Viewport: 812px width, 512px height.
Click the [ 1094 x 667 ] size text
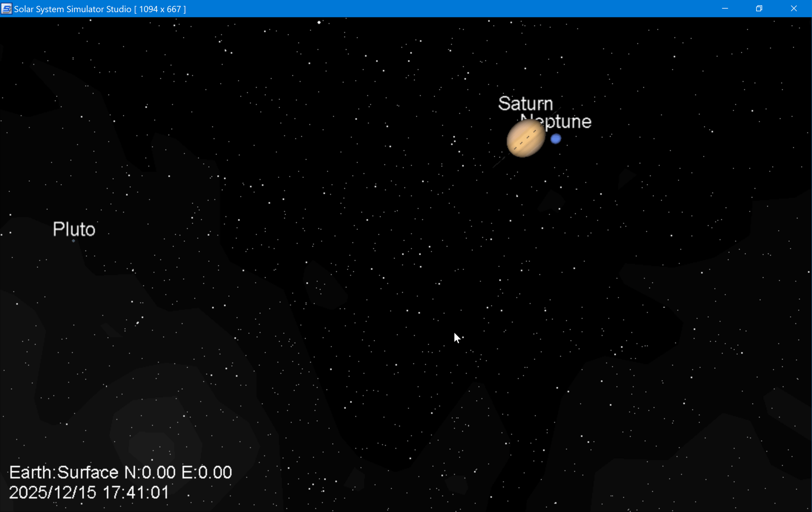[160, 9]
